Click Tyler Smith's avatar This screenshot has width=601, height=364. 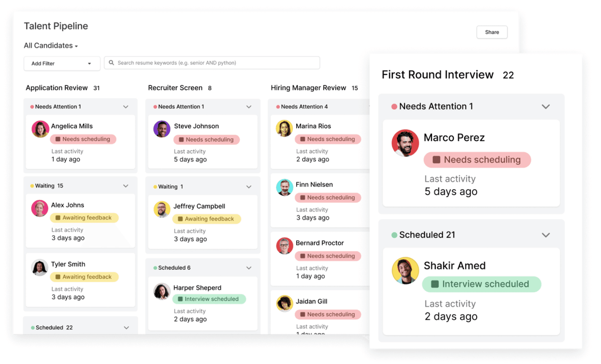tap(40, 267)
